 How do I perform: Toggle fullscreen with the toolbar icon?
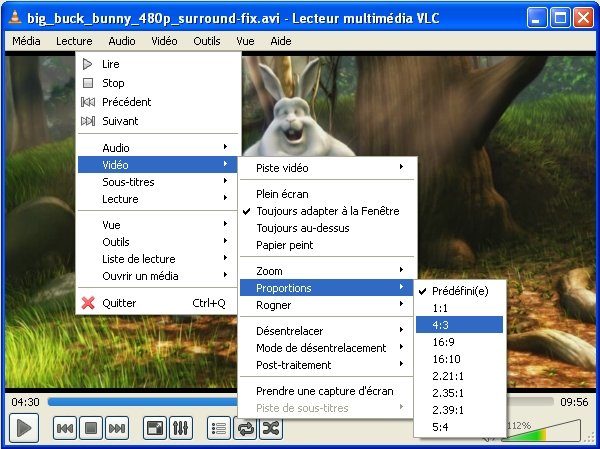(x=155, y=428)
